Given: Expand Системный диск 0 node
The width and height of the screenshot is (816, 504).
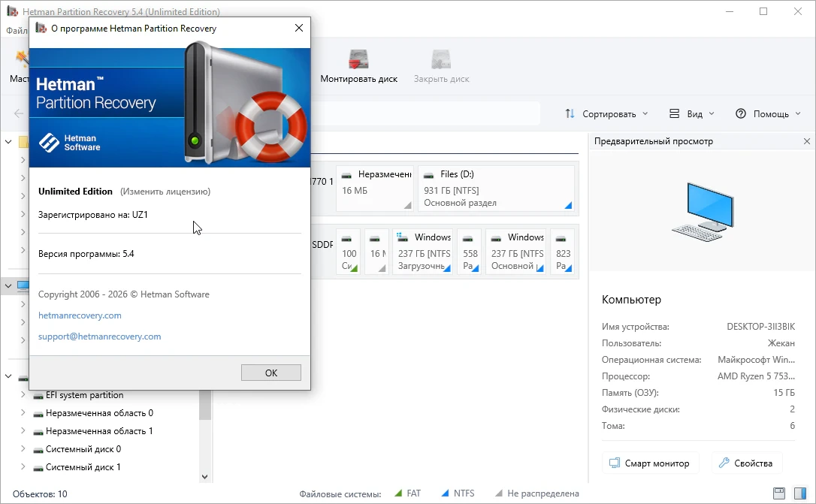Looking at the screenshot, I should point(23,449).
